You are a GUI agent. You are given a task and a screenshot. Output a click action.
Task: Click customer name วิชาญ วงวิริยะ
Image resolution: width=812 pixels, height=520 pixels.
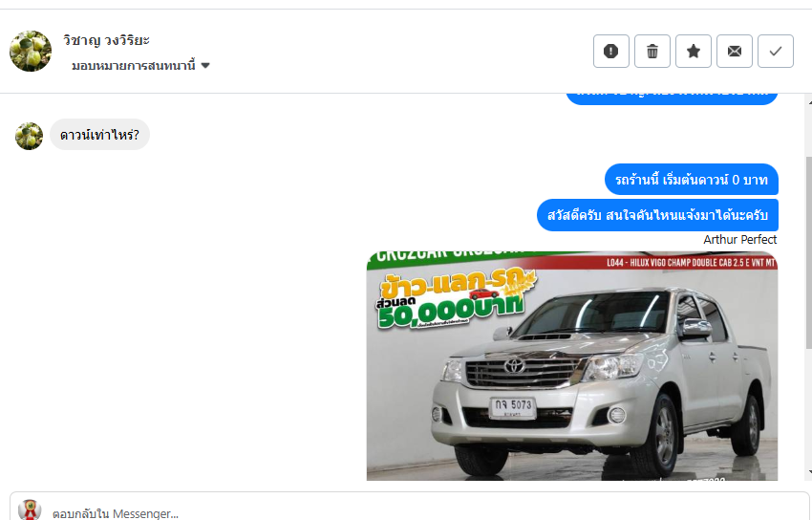pyautogui.click(x=106, y=40)
